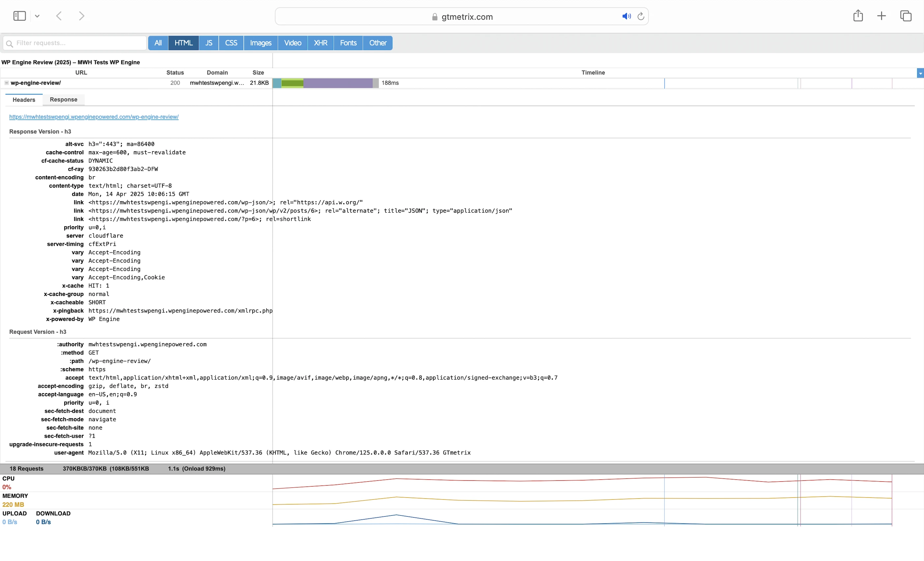The width and height of the screenshot is (924, 561).
Task: Select the All filter button
Action: tap(158, 43)
